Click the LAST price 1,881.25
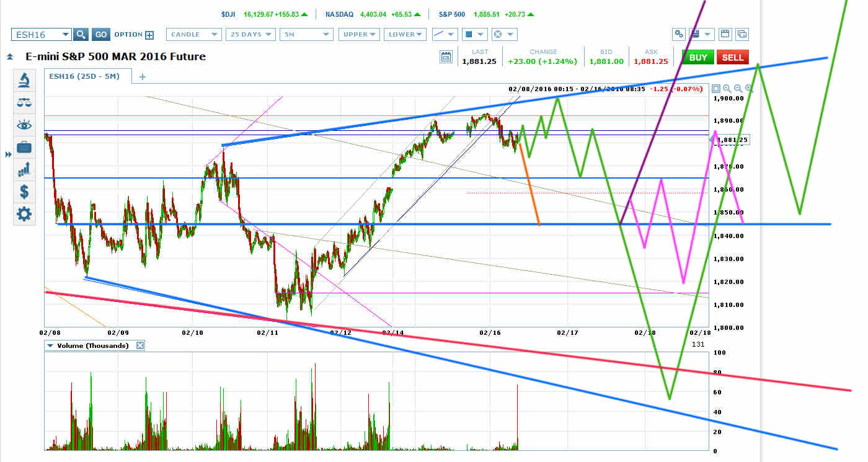 480,61
